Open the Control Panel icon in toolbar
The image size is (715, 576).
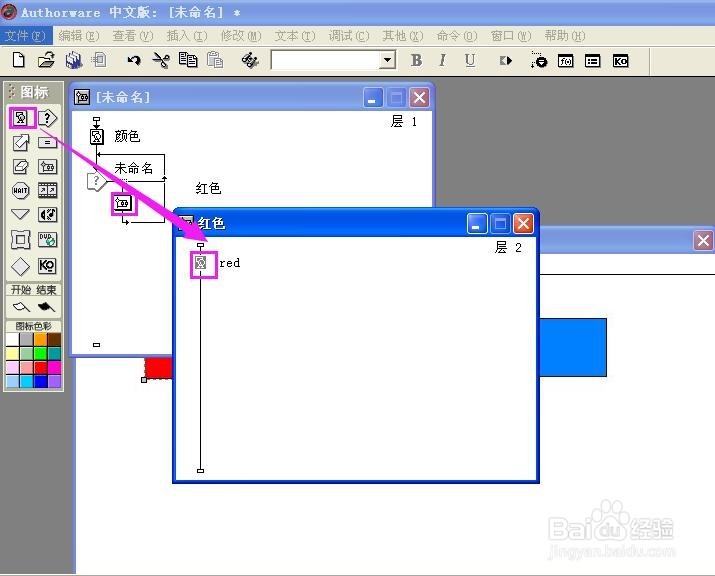(x=539, y=60)
